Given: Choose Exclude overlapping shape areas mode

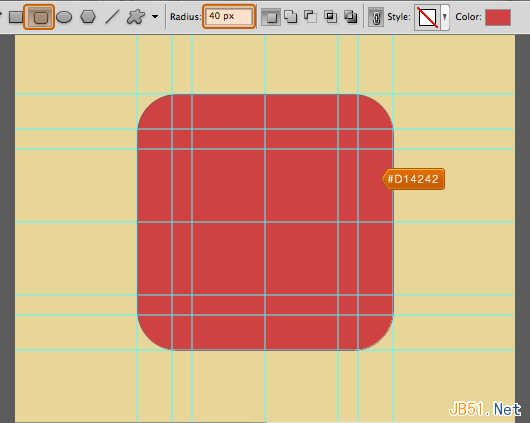Looking at the screenshot, I should point(351,17).
